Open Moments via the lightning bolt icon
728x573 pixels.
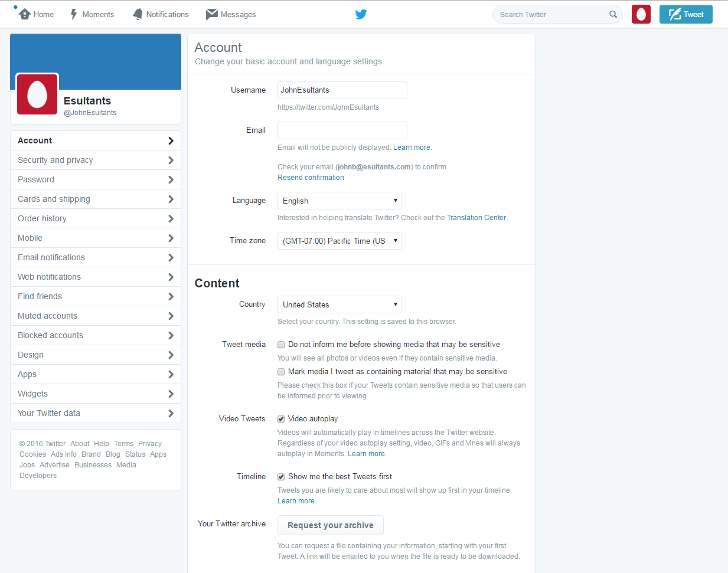(x=74, y=14)
